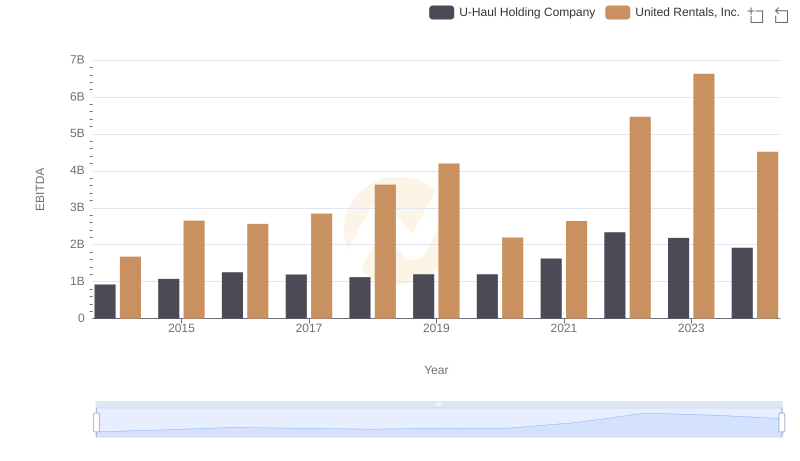Click the dark U-Haul legend color swatch
This screenshot has width=800, height=461.
coord(441,12)
